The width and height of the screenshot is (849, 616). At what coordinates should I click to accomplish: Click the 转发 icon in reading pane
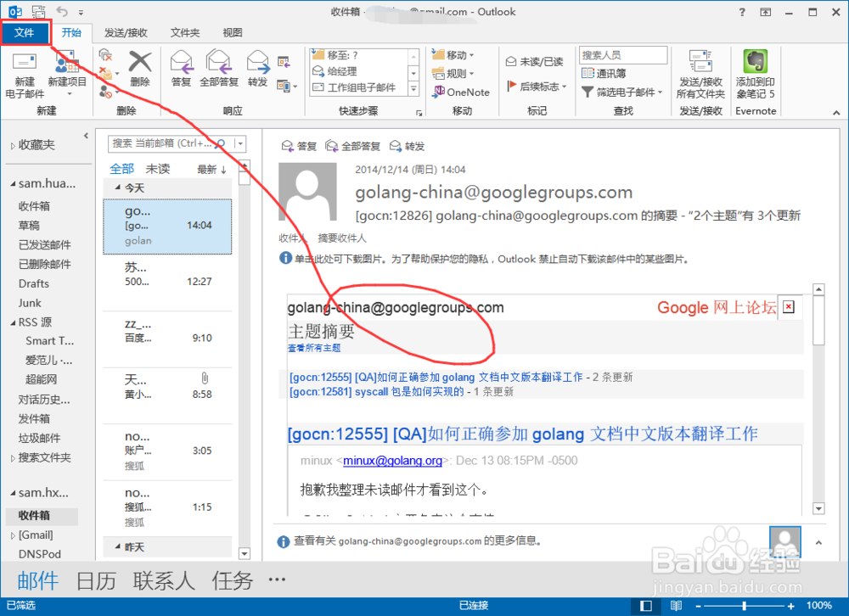408,146
